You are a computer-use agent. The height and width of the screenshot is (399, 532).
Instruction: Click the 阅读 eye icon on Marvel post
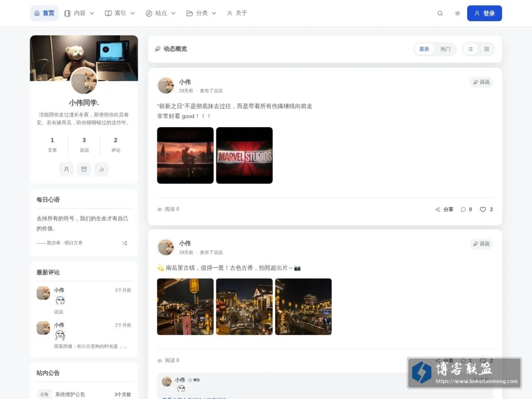coord(160,209)
